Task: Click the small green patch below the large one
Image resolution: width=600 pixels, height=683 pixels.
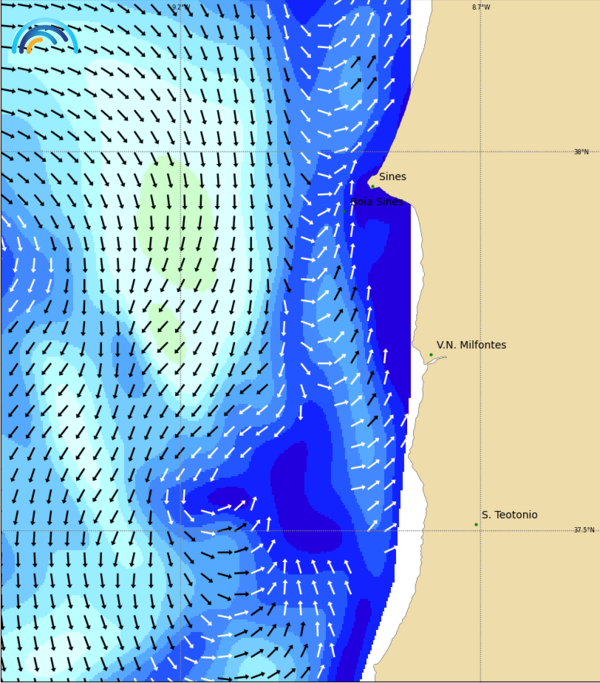Action: [x=165, y=330]
